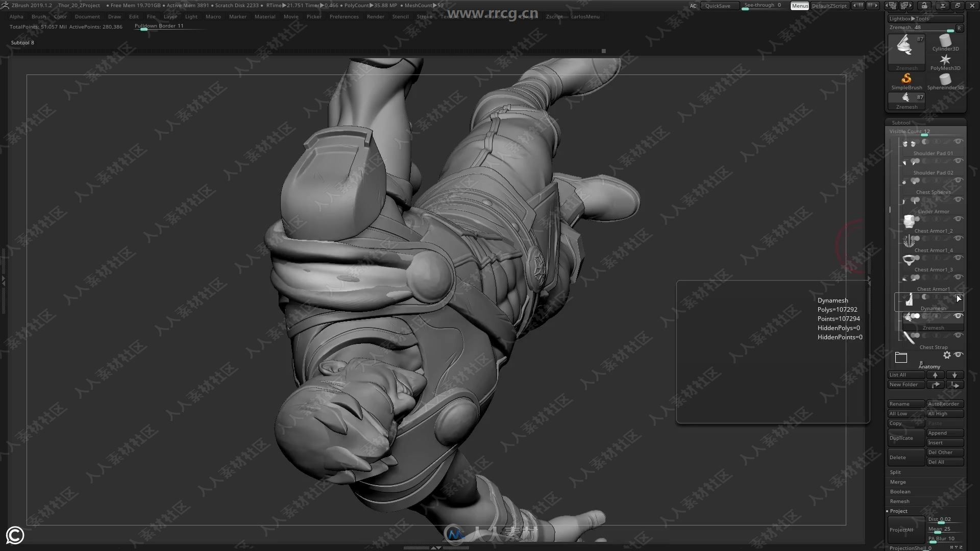Open the large Zremesh current tool thumbnail
Screen dimensions: 980x551
click(906, 52)
